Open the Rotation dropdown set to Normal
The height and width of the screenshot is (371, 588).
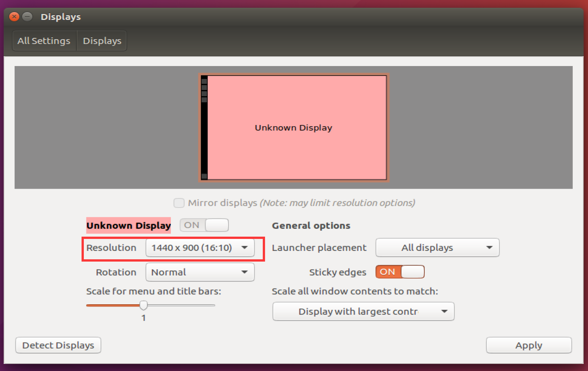coord(200,272)
